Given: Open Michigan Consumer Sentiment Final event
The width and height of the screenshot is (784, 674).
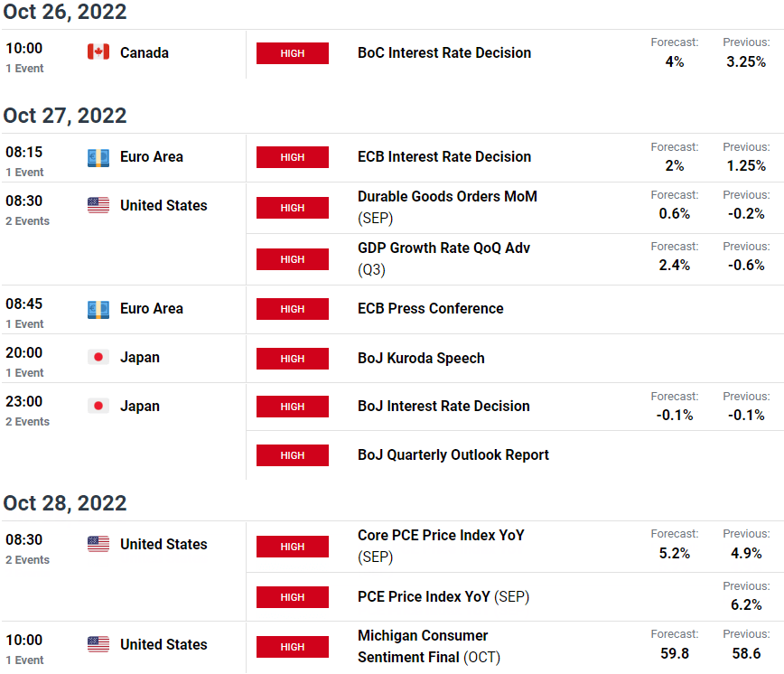Looking at the screenshot, I should (428, 646).
